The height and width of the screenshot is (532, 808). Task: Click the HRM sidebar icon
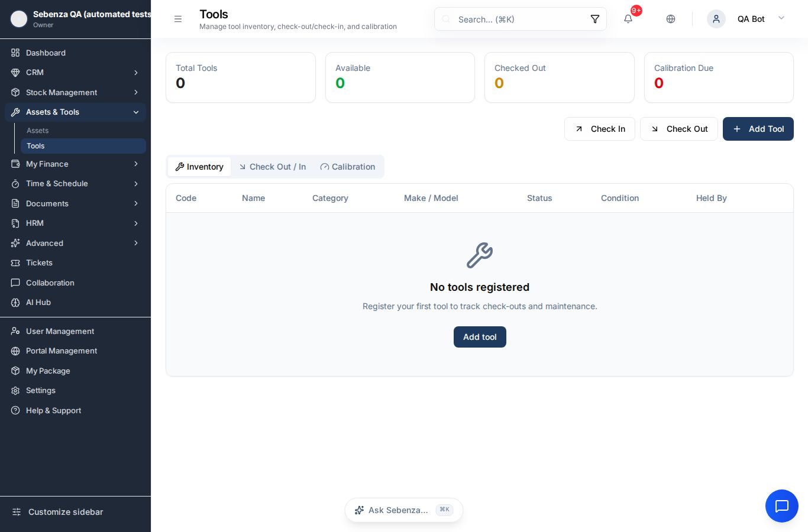(15, 223)
